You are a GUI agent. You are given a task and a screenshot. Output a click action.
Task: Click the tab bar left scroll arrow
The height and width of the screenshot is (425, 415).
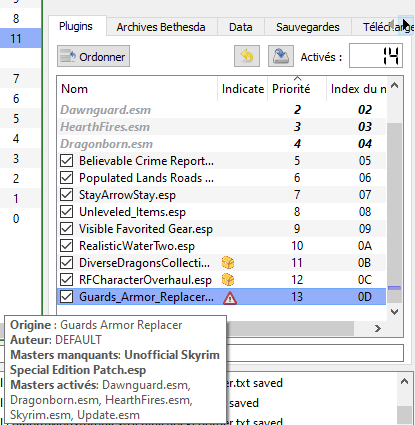tap(392, 25)
